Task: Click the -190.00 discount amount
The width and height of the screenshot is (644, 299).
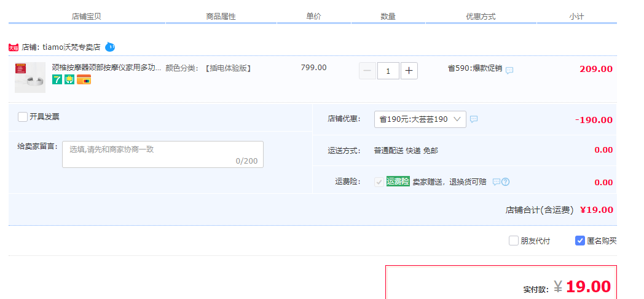Action: pos(594,120)
